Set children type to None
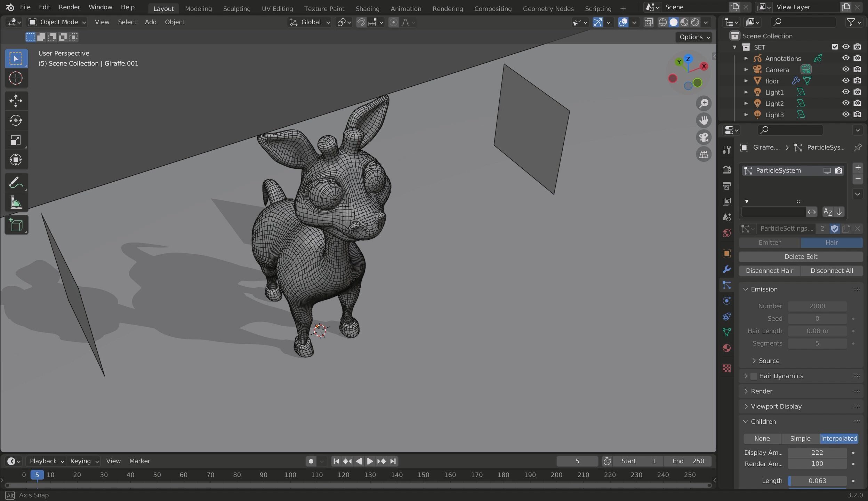868x501 pixels. click(762, 439)
